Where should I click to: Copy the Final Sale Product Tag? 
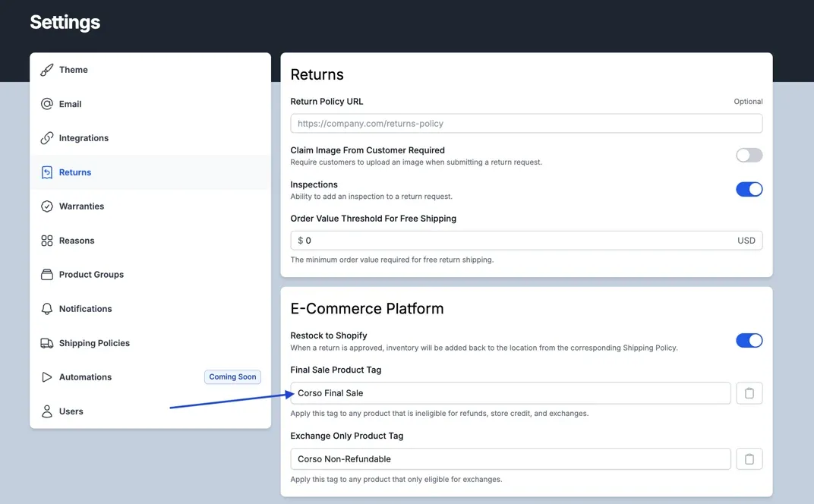point(749,393)
